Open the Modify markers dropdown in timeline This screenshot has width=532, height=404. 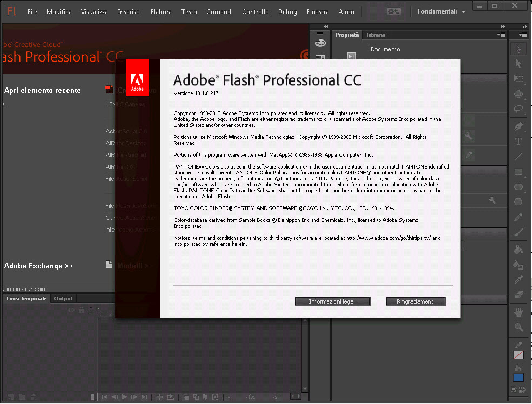216,397
